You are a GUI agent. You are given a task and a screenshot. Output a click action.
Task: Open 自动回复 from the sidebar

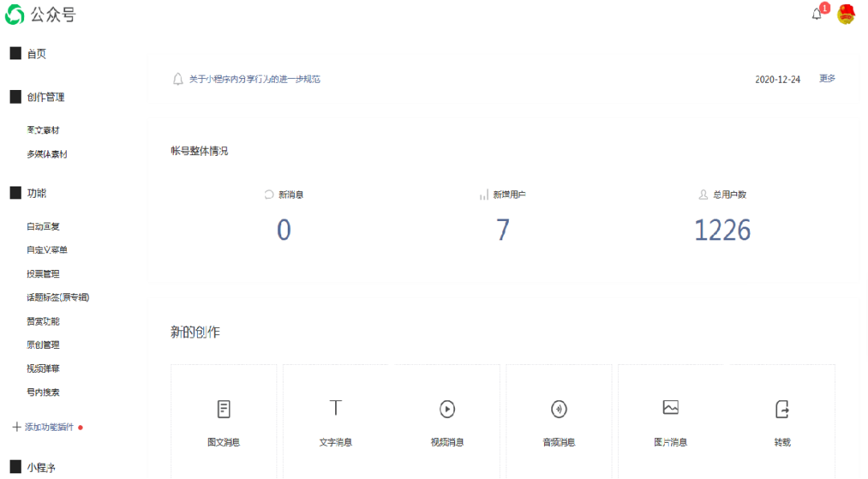(43, 227)
